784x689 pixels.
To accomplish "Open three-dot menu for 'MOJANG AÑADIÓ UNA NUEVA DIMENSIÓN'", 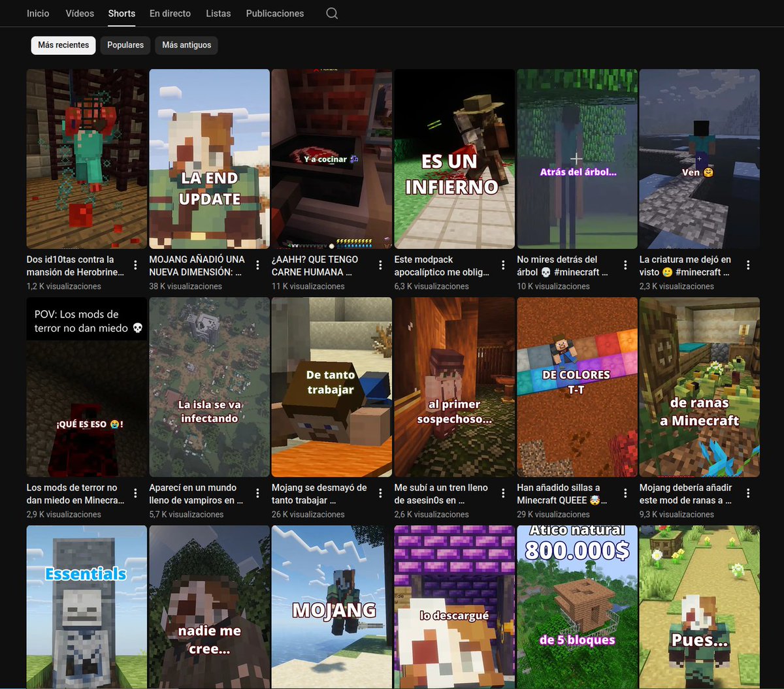I will click(x=258, y=265).
